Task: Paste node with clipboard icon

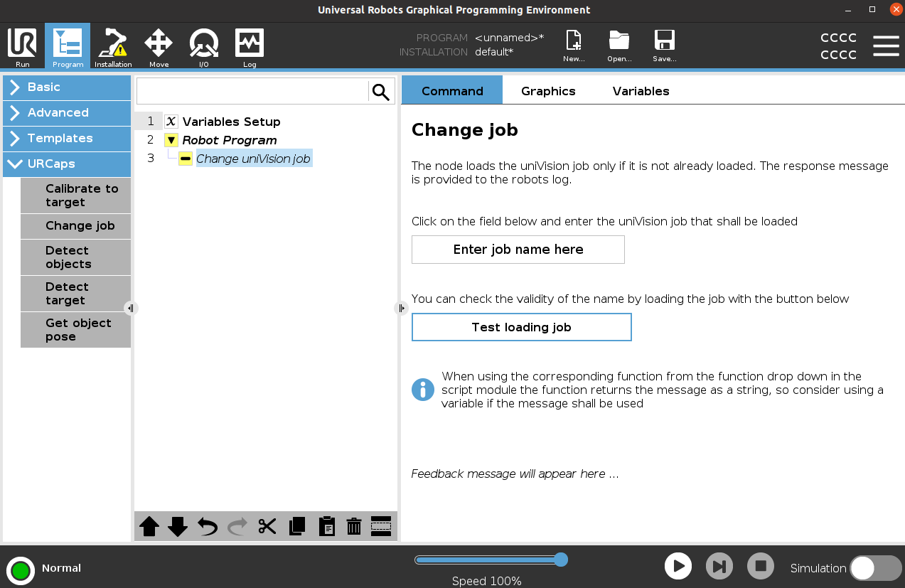Action: point(327,527)
